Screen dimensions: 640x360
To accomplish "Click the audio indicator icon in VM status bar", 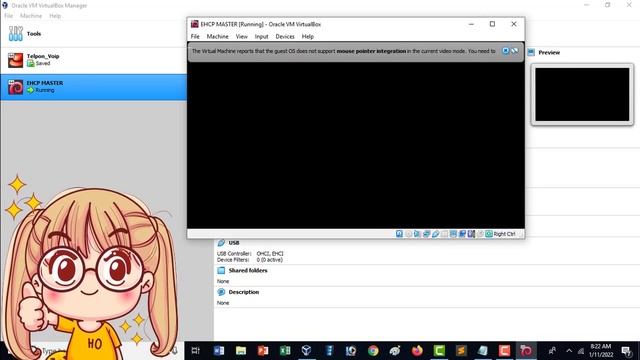I will 417,234.
